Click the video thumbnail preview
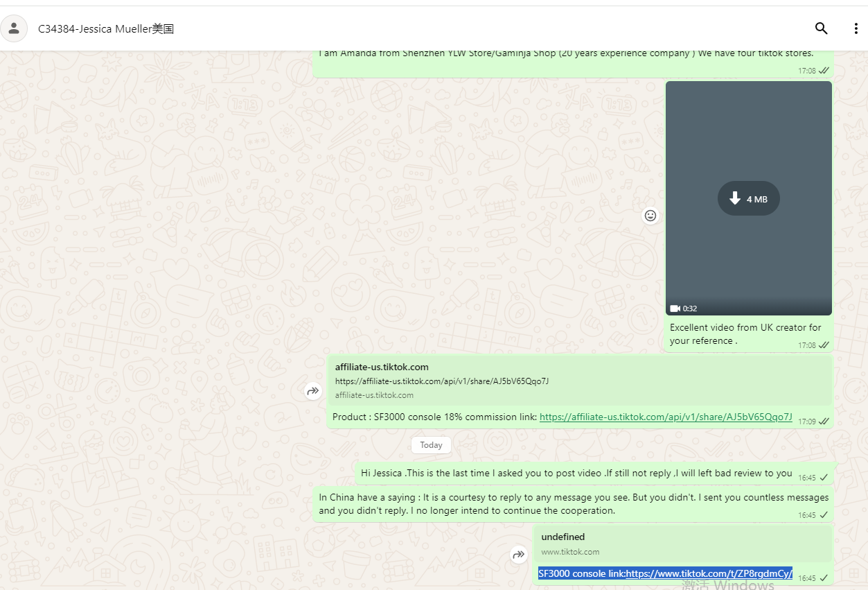 [748, 139]
